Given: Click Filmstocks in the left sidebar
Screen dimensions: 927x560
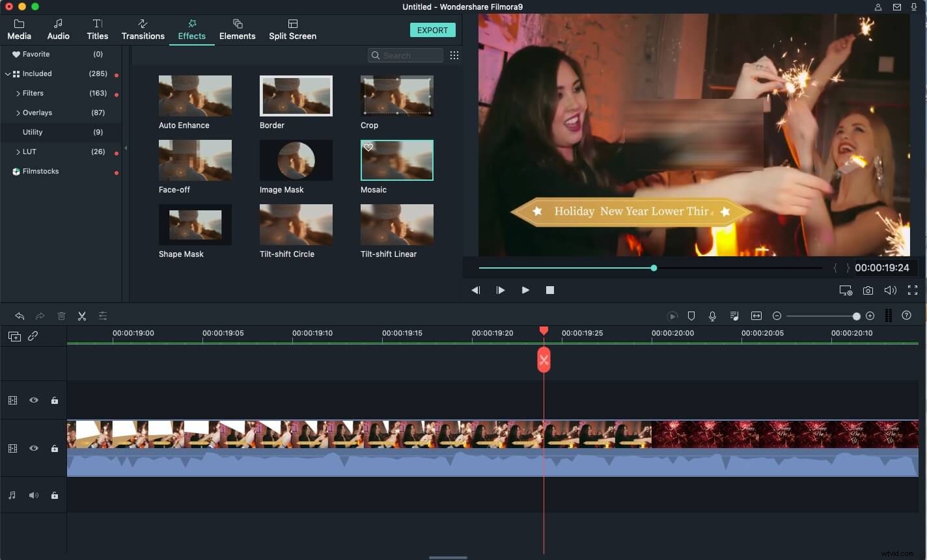Looking at the screenshot, I should point(40,171).
